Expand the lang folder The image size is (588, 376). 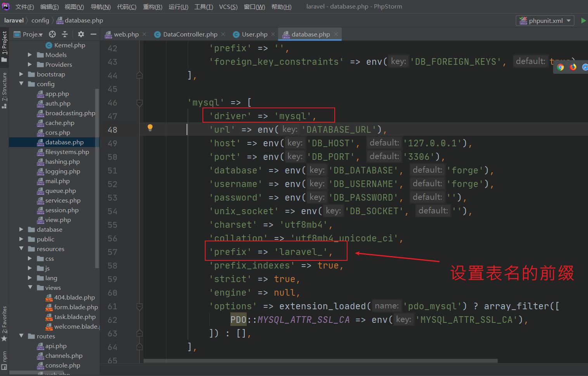pyautogui.click(x=30, y=278)
